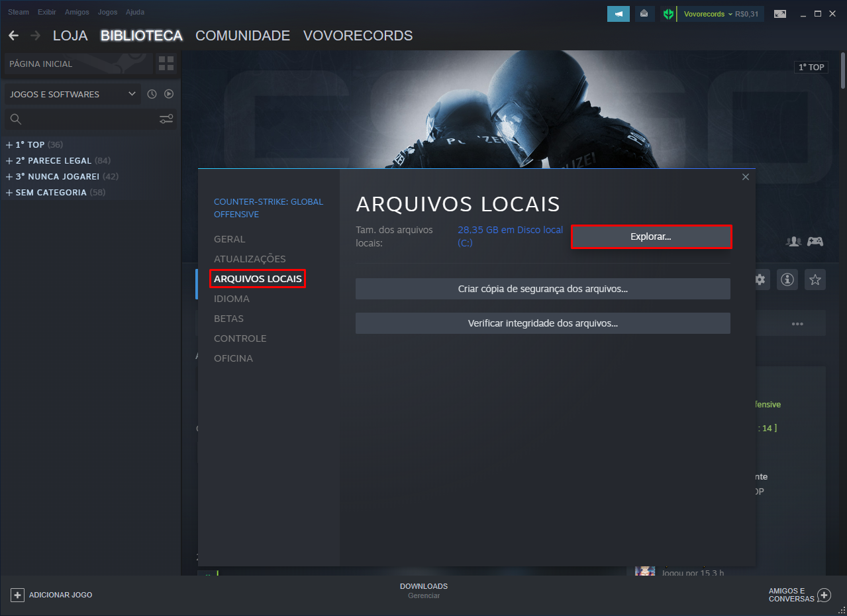Open the VOVORECORDS profile section

[358, 36]
